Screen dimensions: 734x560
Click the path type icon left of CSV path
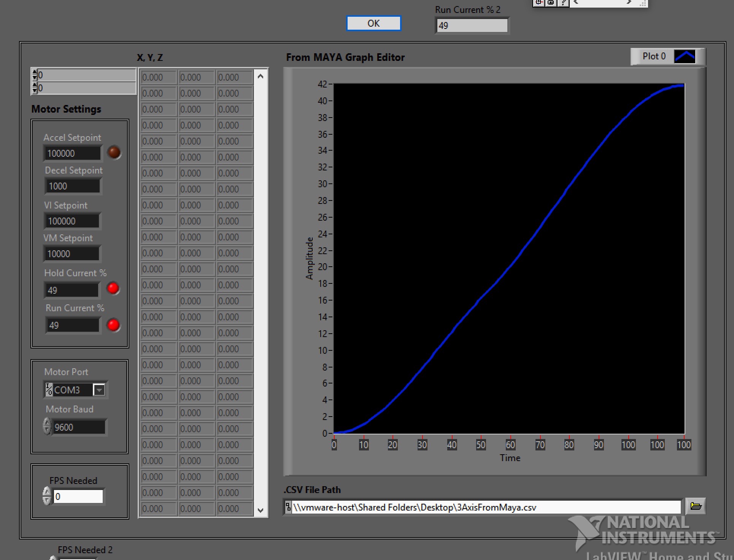[x=288, y=507]
